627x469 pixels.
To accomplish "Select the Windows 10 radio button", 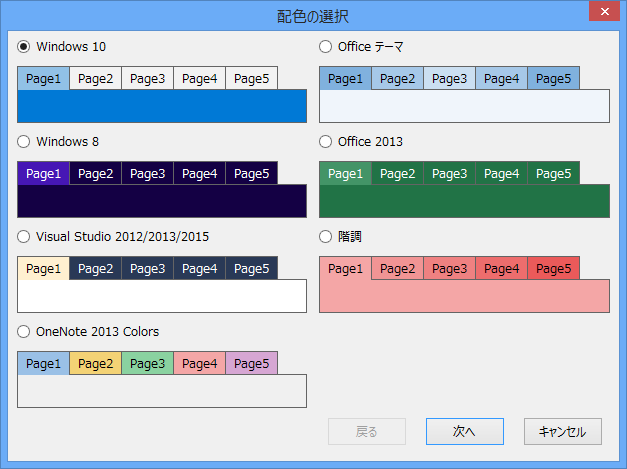I will point(25,46).
